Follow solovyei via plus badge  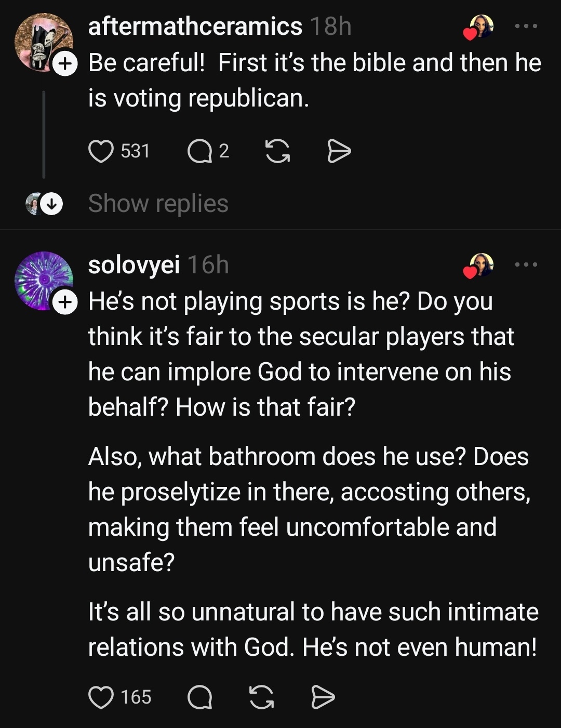click(64, 302)
